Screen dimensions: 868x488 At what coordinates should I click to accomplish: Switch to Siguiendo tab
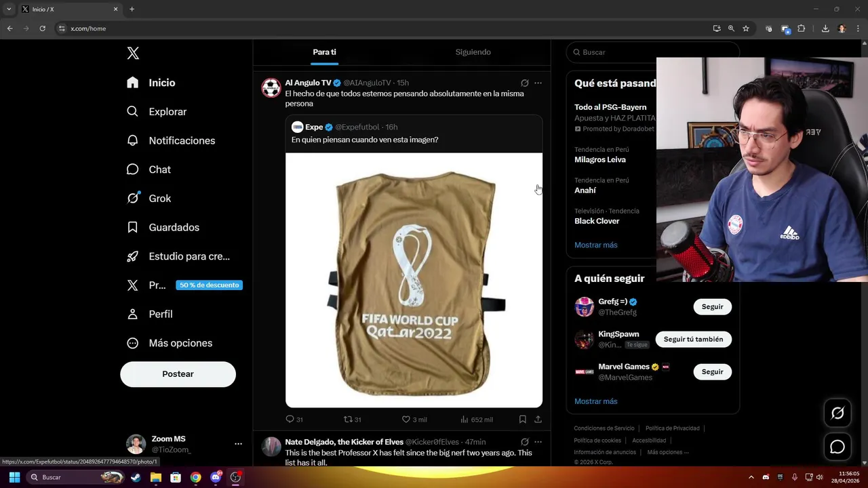[473, 52]
